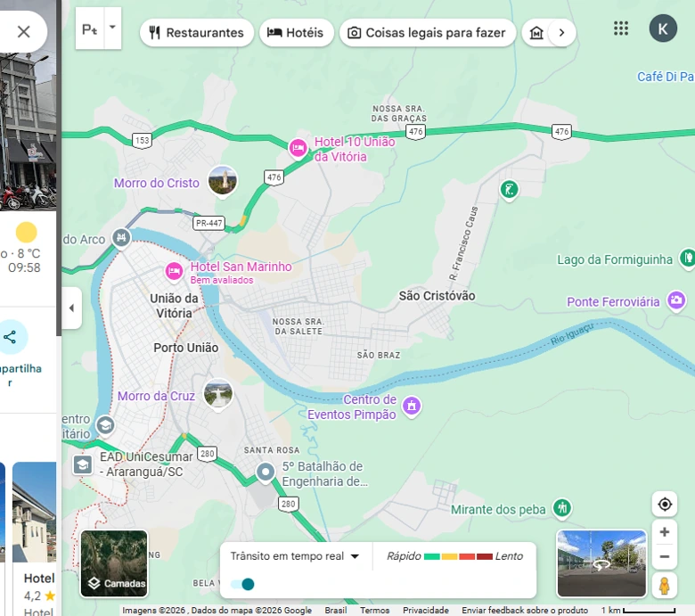This screenshot has height=616, width=695.
Task: Center map on my location
Action: (x=665, y=505)
